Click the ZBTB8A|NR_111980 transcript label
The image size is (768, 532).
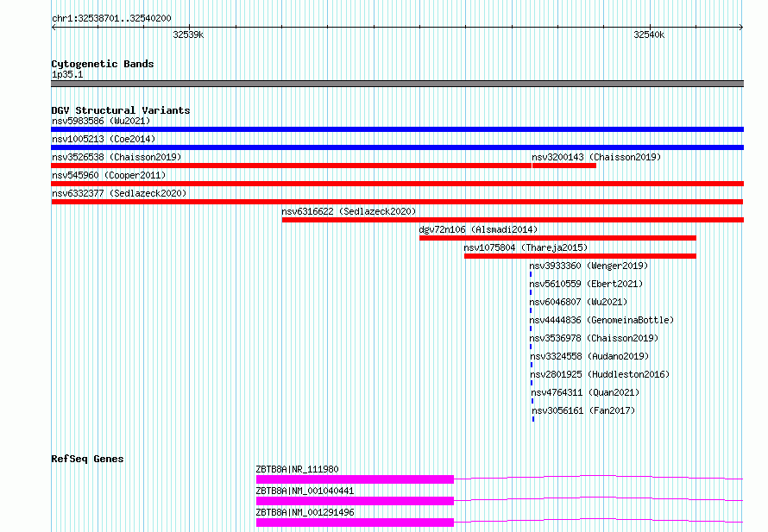tap(298, 469)
